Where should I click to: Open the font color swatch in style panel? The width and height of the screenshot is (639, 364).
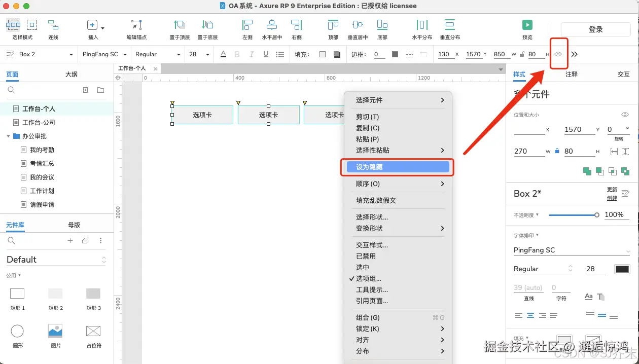tap(622, 269)
